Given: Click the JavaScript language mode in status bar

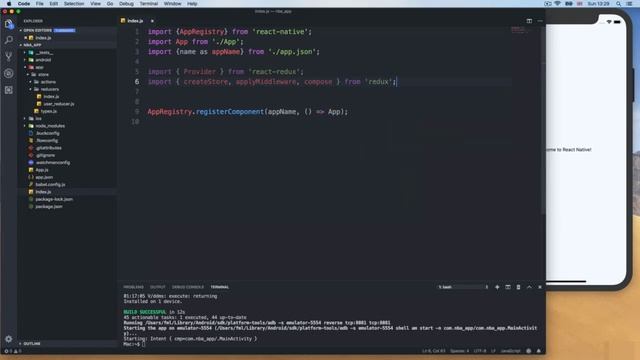Looking at the screenshot, I should pyautogui.click(x=511, y=351).
